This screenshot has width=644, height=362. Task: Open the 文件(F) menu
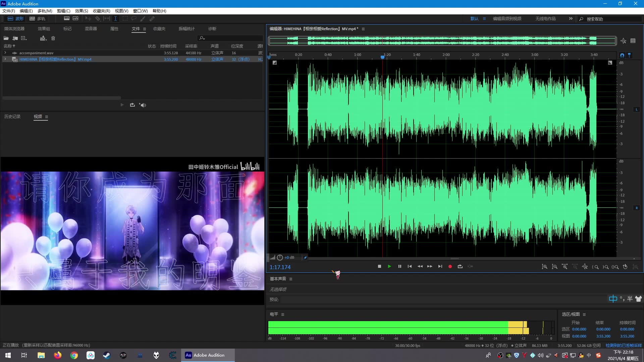click(x=9, y=11)
